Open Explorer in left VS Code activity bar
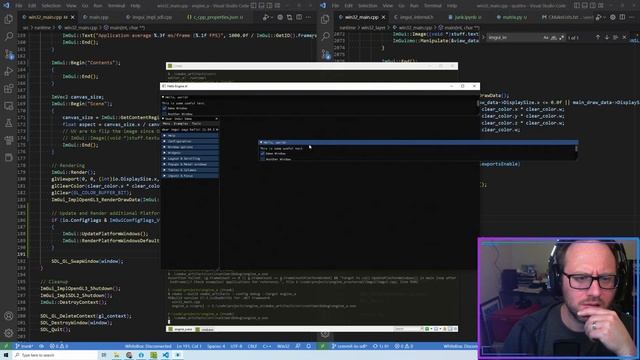This screenshot has height=360, width=640. click(9, 19)
